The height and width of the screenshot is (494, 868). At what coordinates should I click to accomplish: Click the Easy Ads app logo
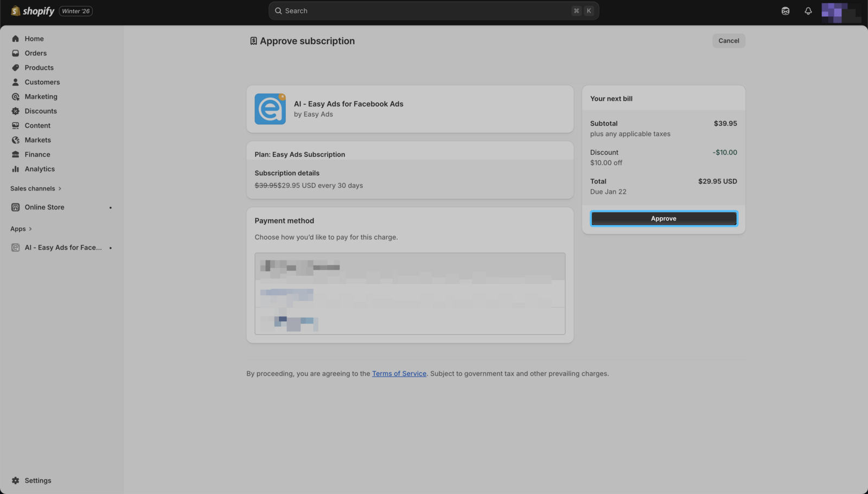(x=270, y=109)
